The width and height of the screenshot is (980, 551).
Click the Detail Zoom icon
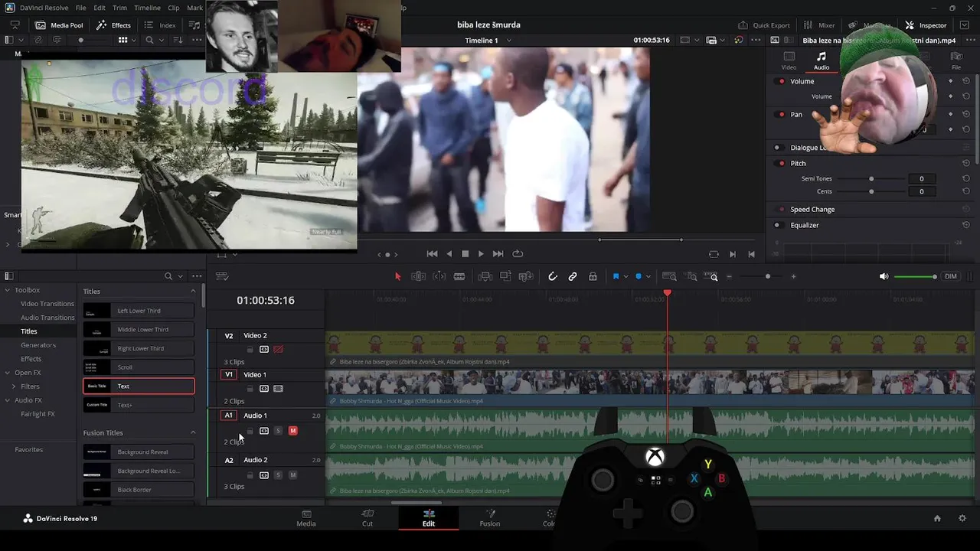coord(691,276)
